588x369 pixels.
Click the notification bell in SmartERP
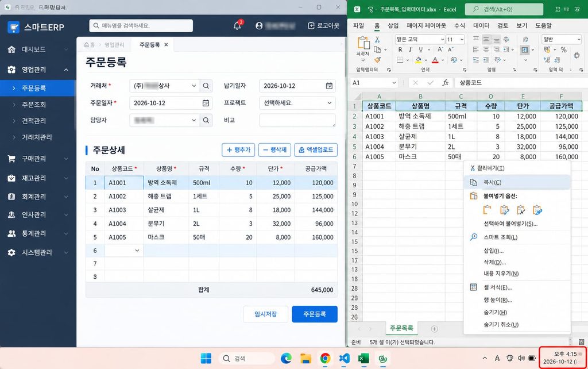click(x=237, y=25)
